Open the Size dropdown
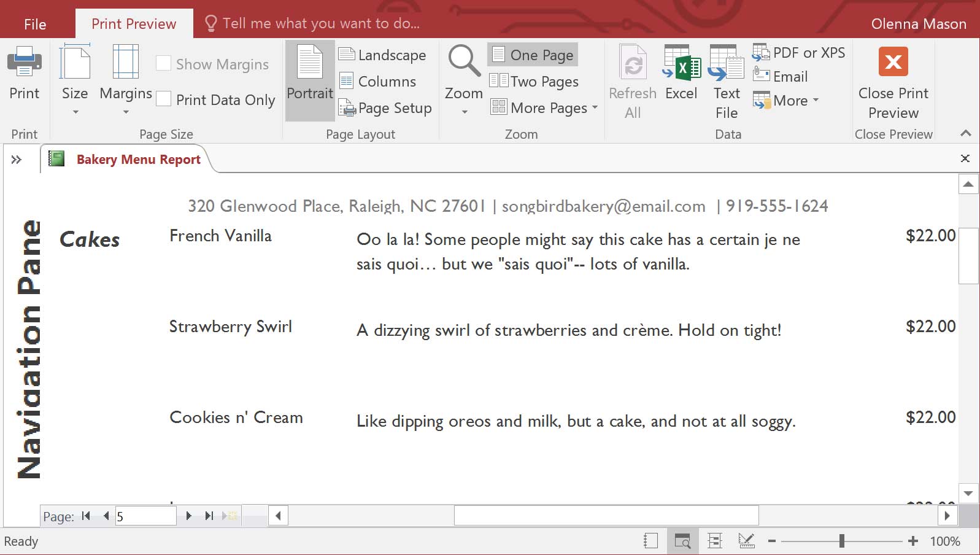This screenshot has width=980, height=555. pos(75,80)
